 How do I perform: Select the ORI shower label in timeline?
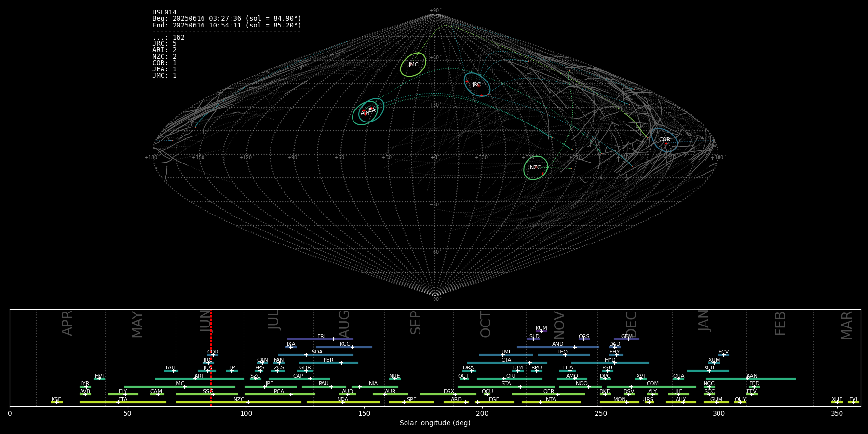tap(511, 376)
